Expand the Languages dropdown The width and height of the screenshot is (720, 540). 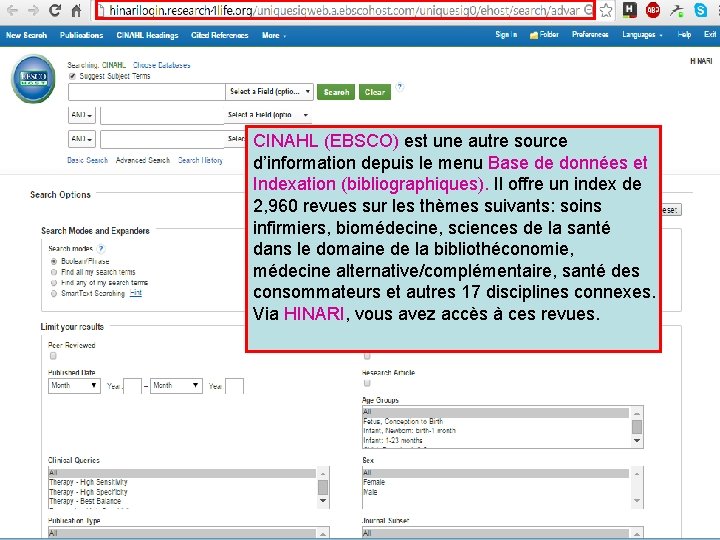pos(642,34)
